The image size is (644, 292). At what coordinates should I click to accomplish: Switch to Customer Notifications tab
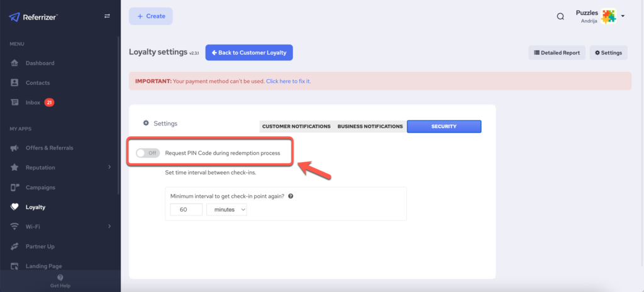[296, 126]
